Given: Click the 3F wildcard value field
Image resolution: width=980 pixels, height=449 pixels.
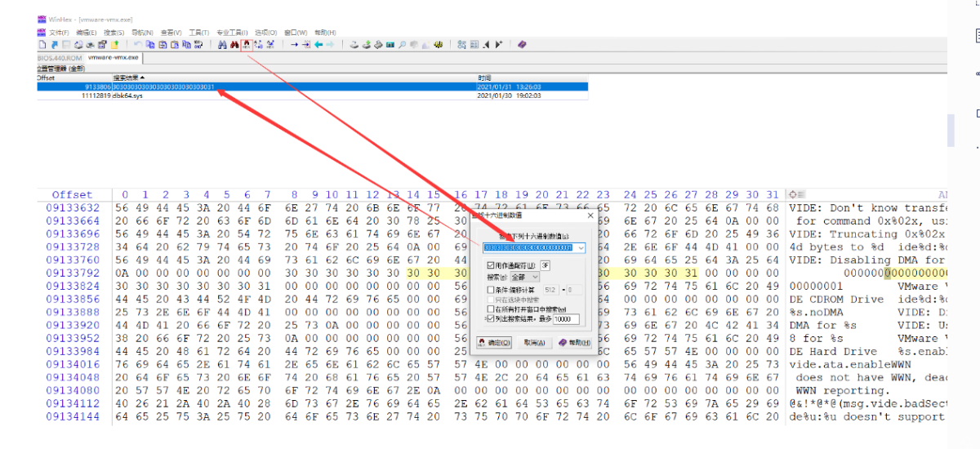Looking at the screenshot, I should tap(546, 265).
